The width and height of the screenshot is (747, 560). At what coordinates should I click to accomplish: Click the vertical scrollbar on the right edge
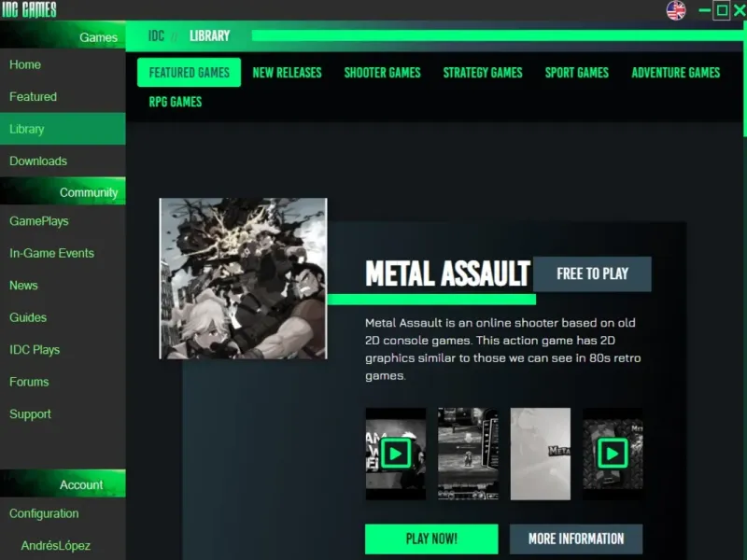744,81
